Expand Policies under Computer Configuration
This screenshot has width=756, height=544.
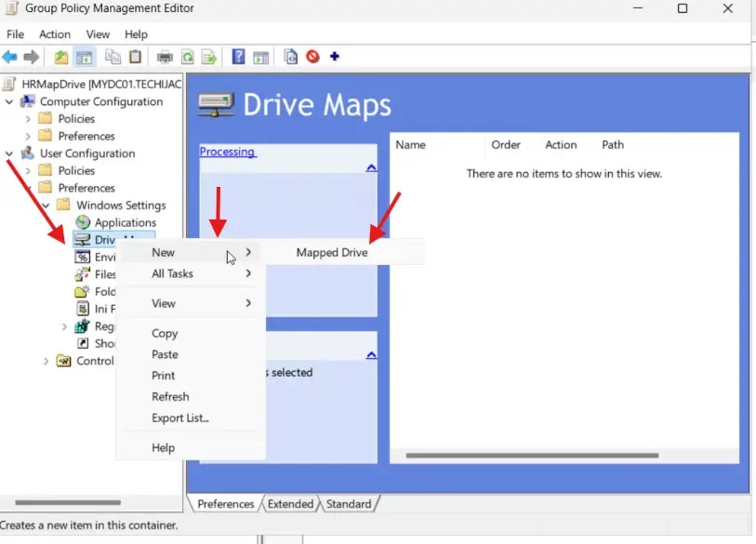pos(28,119)
